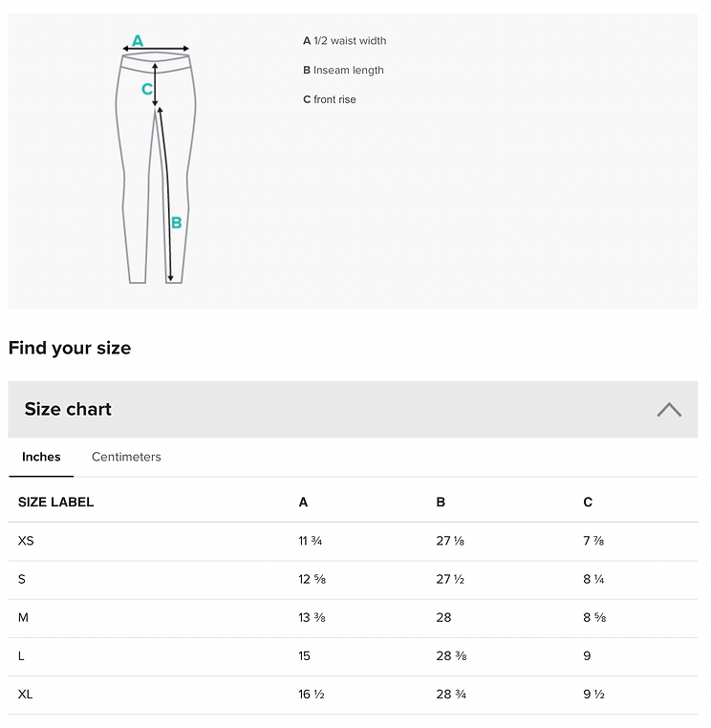The image size is (711, 728).
Task: Select the XS size row label
Action: click(26, 541)
